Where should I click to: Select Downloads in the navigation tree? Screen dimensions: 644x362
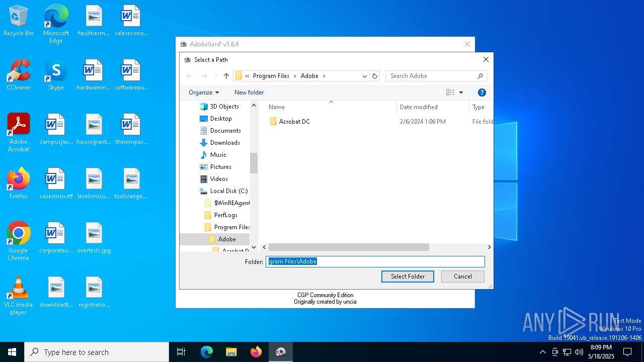click(x=220, y=143)
